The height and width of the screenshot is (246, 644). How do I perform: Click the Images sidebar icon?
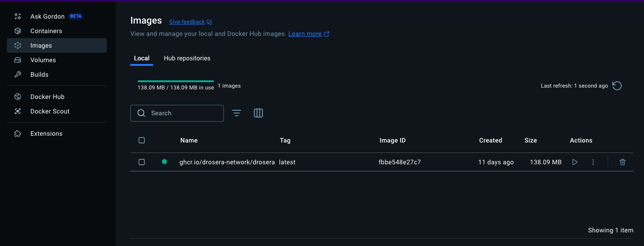point(18,45)
